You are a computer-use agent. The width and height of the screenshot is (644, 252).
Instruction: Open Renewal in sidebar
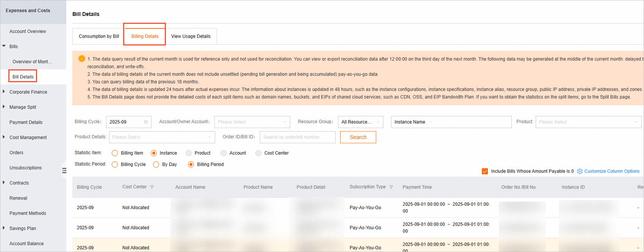[18, 198]
